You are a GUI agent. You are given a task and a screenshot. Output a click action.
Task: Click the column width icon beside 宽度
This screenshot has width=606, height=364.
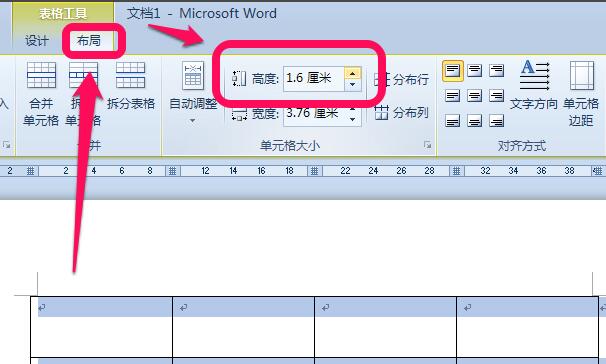239,114
